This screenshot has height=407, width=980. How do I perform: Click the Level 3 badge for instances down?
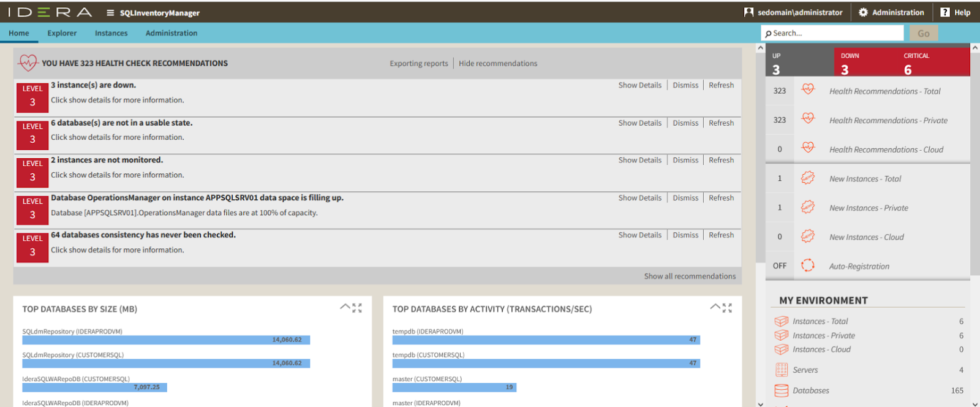click(32, 97)
